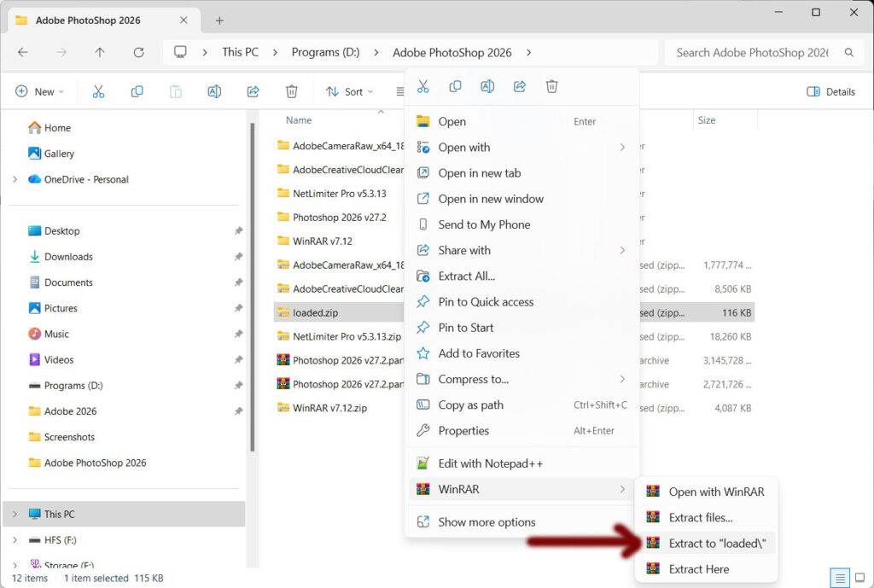Add a new tab with plus button

219,20
